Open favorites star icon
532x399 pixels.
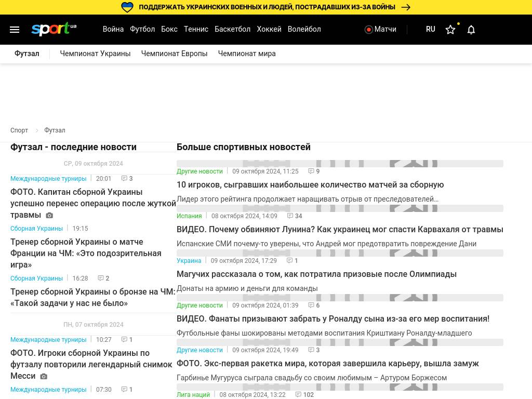[450, 30]
